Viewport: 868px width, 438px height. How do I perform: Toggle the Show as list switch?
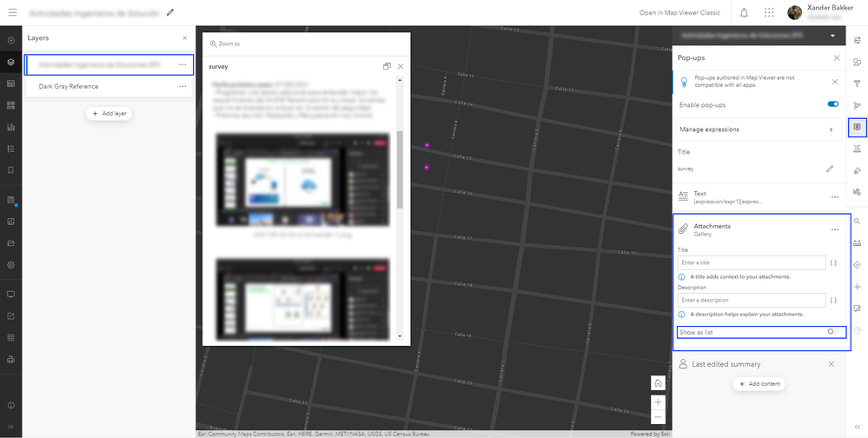(832, 332)
